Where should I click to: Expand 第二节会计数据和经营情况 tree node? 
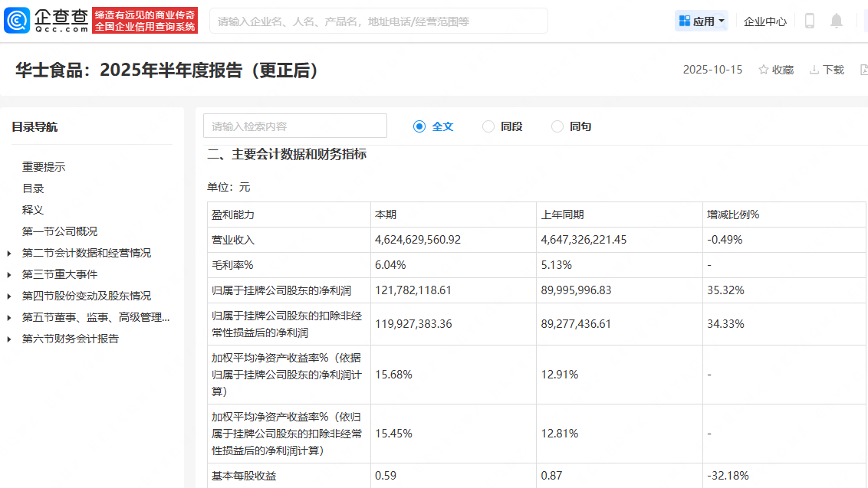coord(9,253)
